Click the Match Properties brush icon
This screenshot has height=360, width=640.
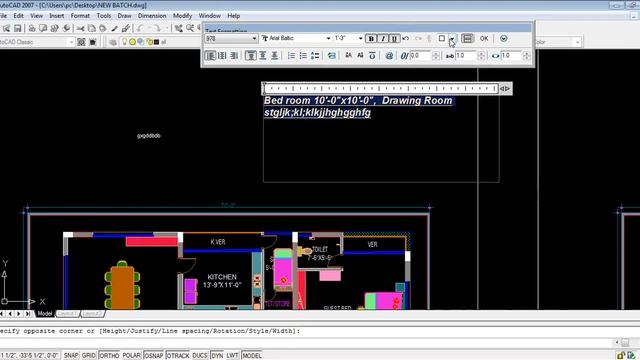pos(126,28)
